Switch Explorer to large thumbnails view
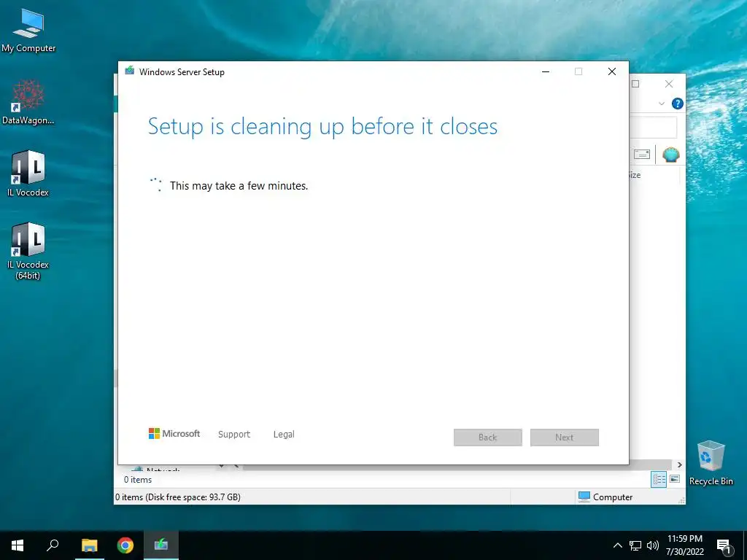 pos(675,479)
